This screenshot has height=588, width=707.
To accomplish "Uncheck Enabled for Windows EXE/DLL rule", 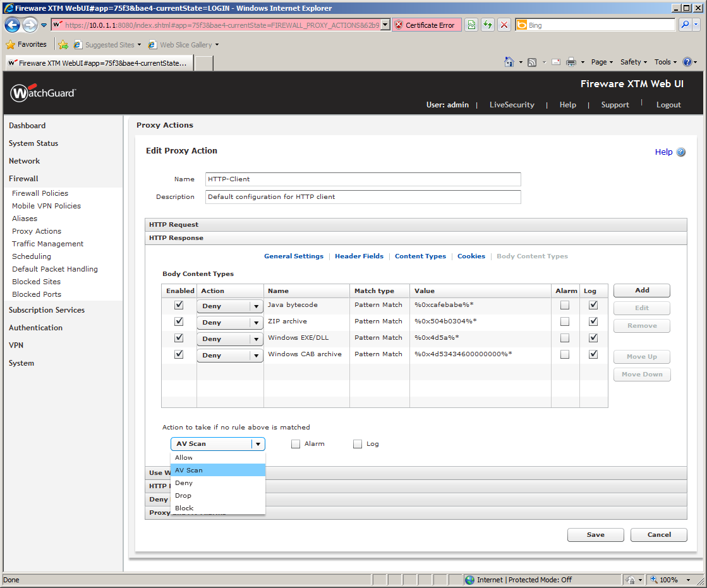I will click(179, 338).
